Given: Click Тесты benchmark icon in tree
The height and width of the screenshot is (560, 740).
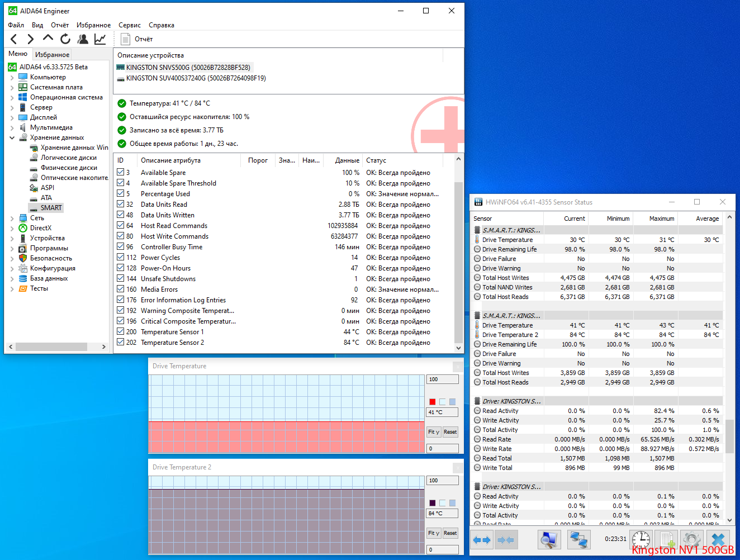Looking at the screenshot, I should coord(23,288).
